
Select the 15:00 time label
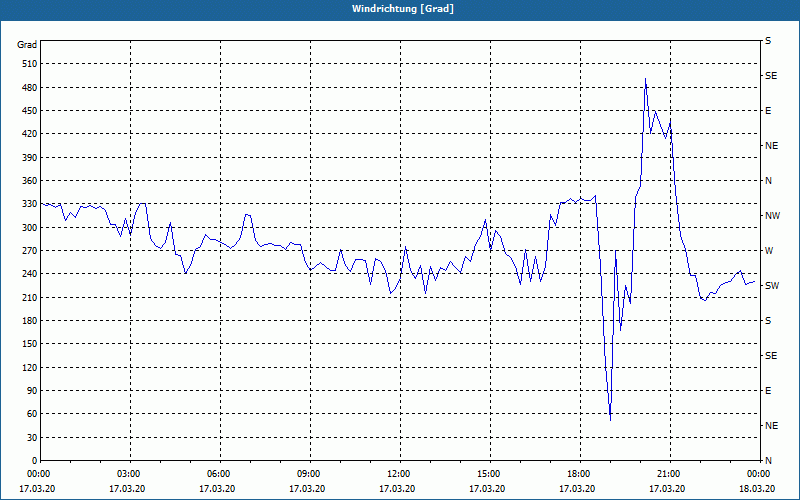coord(489,474)
